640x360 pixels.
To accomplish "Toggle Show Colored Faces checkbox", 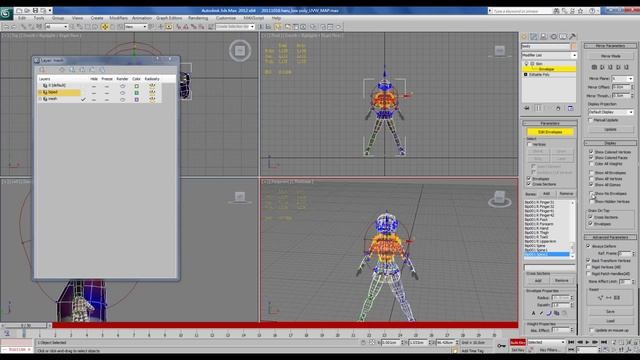I will pyautogui.click(x=591, y=158).
